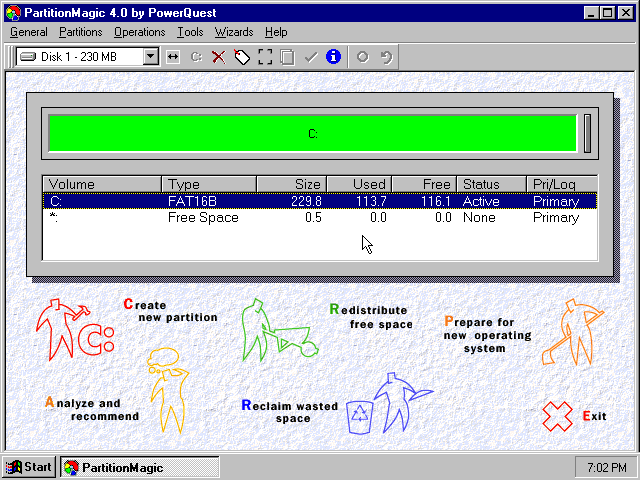The height and width of the screenshot is (480, 640).
Task: Click the PartitionMagic title bar icon
Action: [x=13, y=13]
